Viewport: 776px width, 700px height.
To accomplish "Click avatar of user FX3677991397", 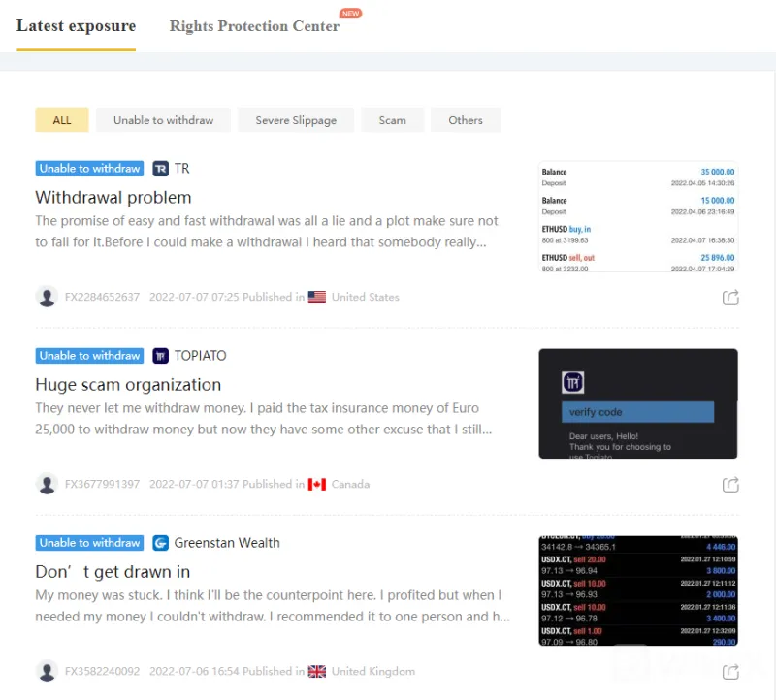I will 47,484.
